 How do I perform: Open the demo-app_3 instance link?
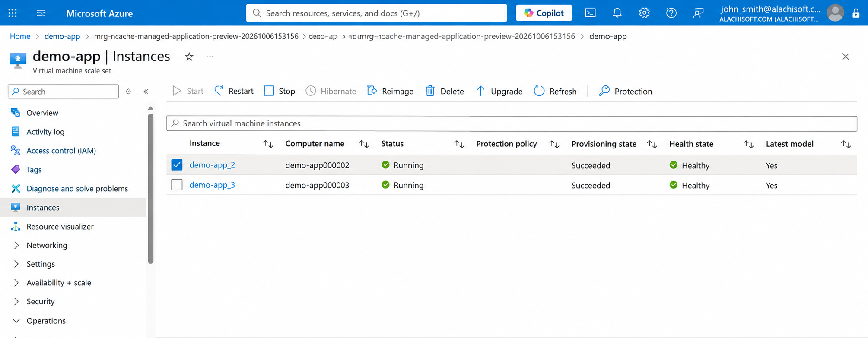pyautogui.click(x=212, y=185)
